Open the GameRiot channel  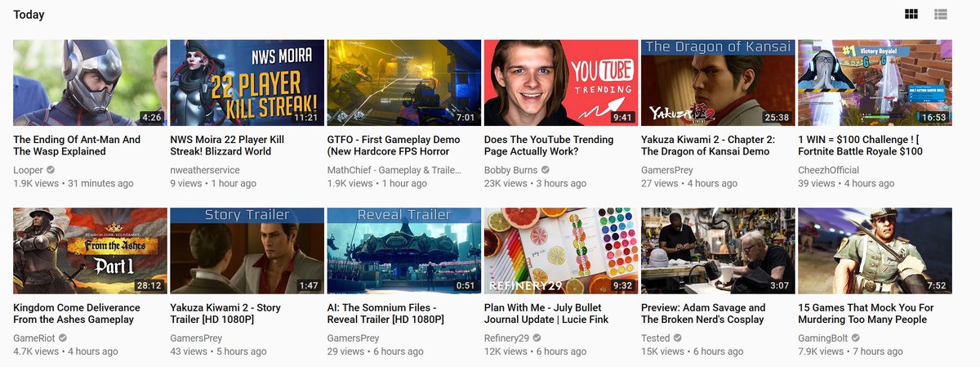pos(34,338)
